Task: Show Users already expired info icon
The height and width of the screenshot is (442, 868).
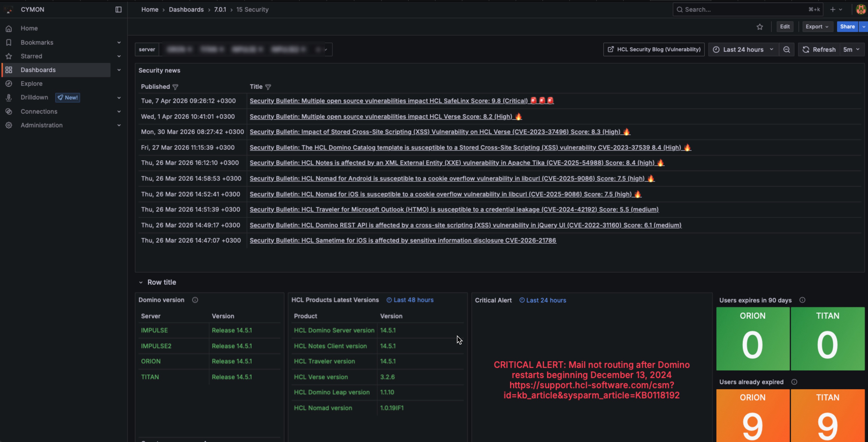Action: click(794, 382)
